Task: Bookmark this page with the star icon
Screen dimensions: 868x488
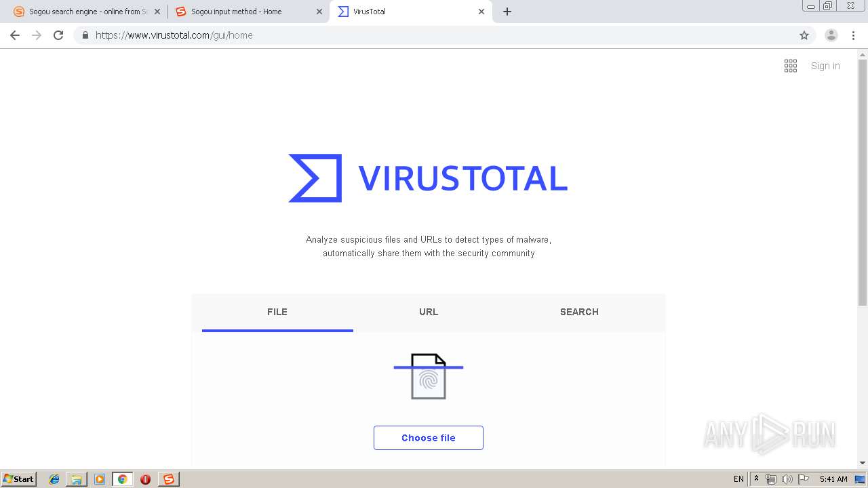Action: [x=804, y=35]
